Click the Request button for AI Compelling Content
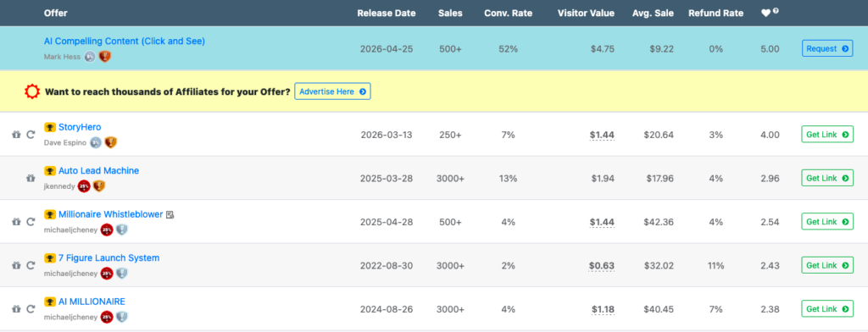The image size is (868, 332). coord(827,48)
